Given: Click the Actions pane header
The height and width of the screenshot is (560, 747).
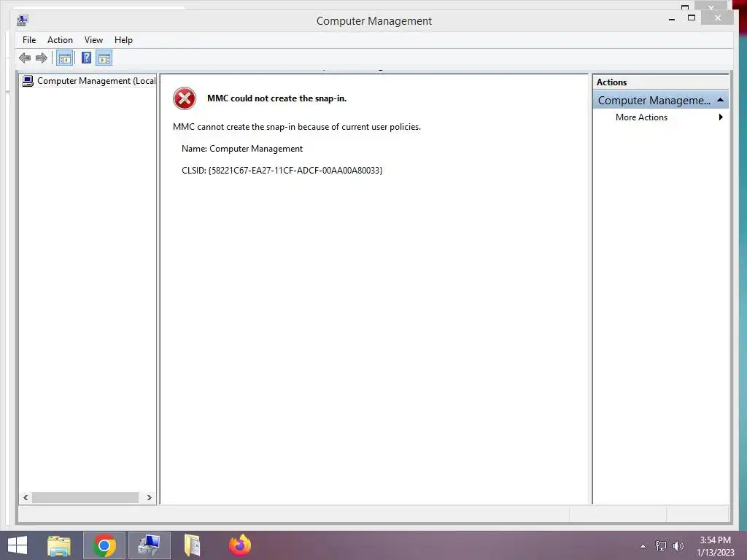Looking at the screenshot, I should point(661,82).
